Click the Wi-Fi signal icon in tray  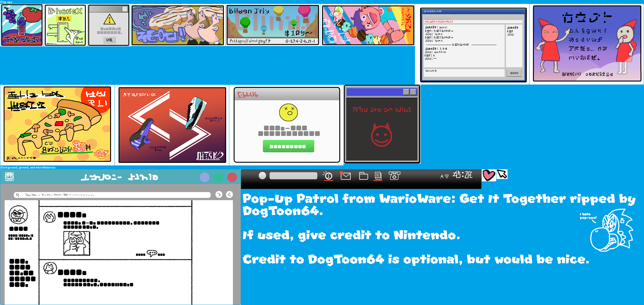[447, 176]
